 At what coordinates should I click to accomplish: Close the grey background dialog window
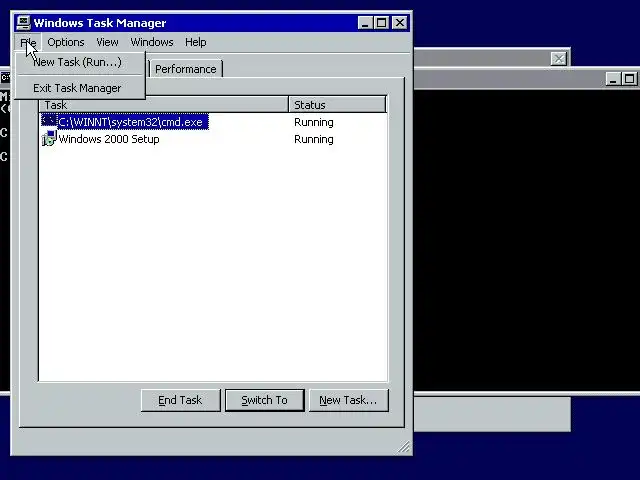point(558,59)
